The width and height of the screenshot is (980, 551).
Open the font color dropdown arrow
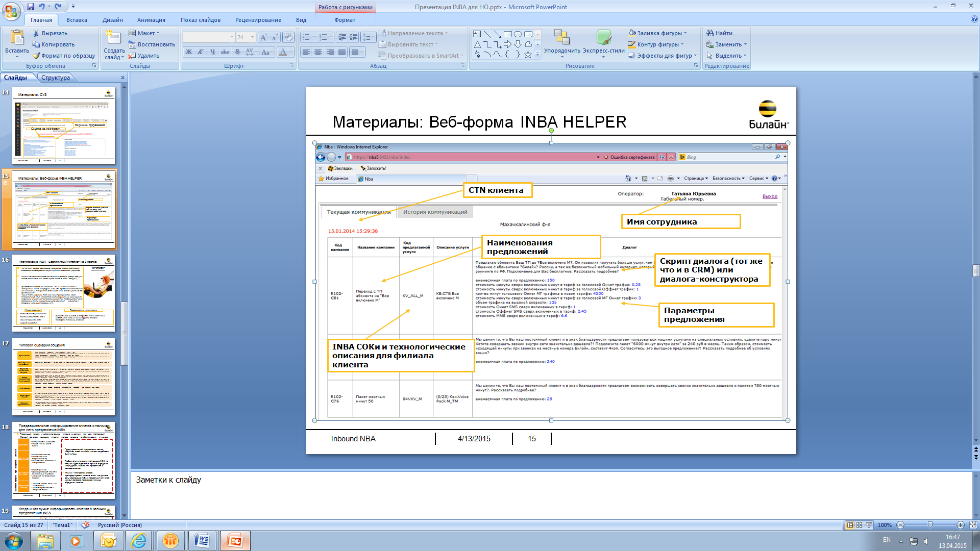(291, 52)
